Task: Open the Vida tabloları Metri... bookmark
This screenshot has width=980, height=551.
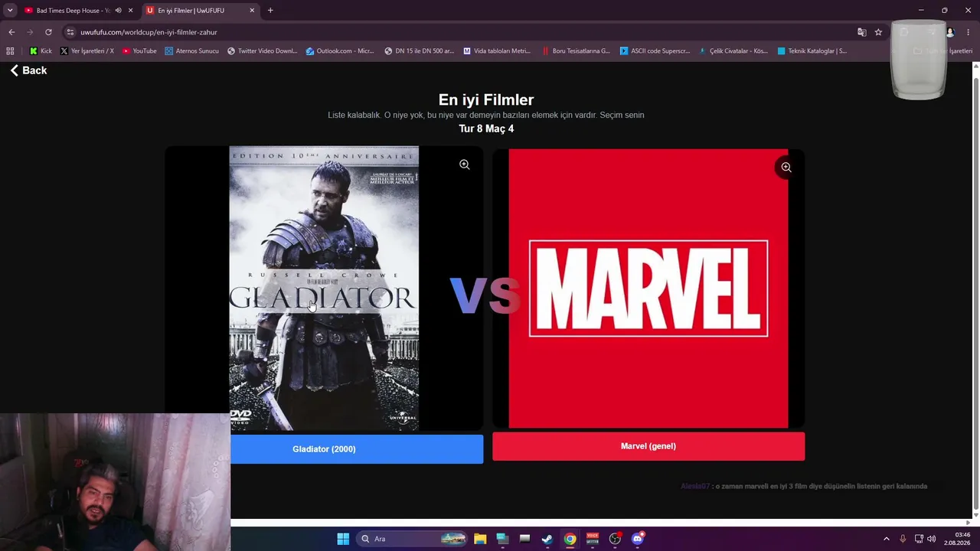Action: (x=497, y=51)
